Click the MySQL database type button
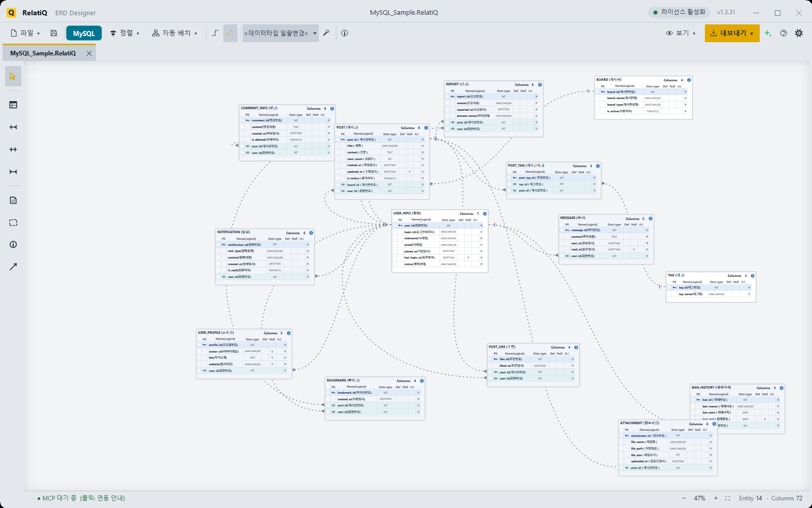812x508 pixels. pyautogui.click(x=84, y=33)
